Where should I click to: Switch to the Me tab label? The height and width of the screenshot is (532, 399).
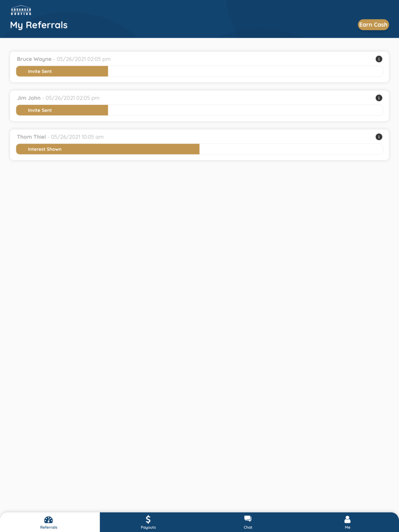coord(347,527)
